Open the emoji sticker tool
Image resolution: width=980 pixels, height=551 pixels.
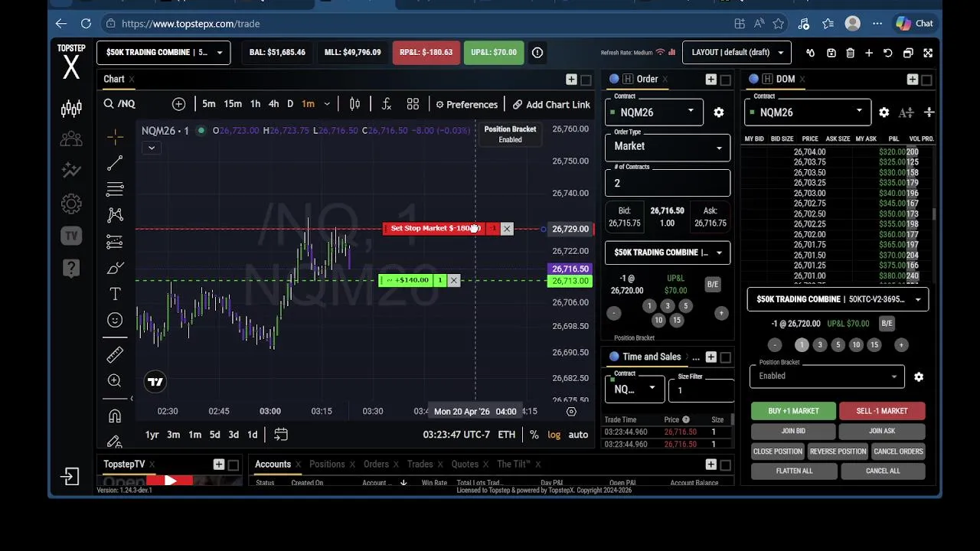(115, 320)
